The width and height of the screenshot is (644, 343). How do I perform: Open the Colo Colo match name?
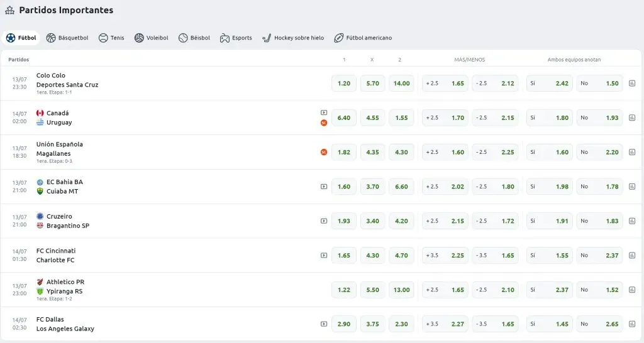coord(50,75)
